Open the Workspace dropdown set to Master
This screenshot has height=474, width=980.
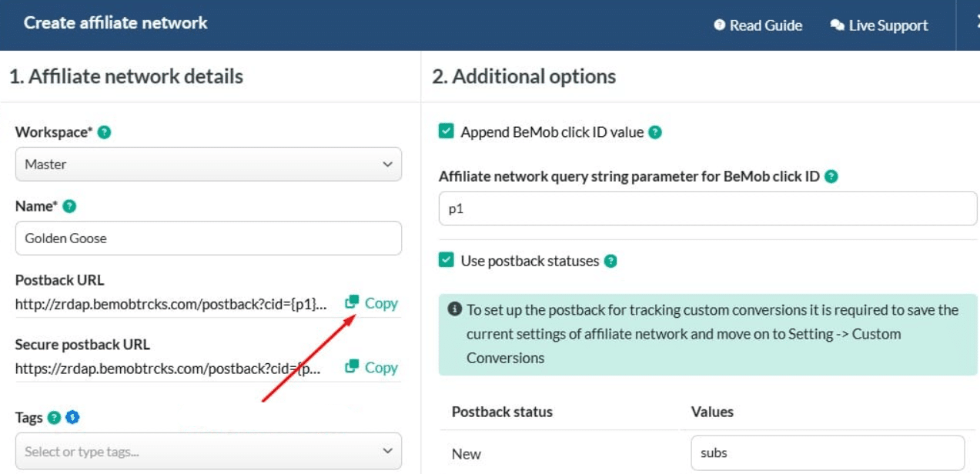[x=208, y=164]
